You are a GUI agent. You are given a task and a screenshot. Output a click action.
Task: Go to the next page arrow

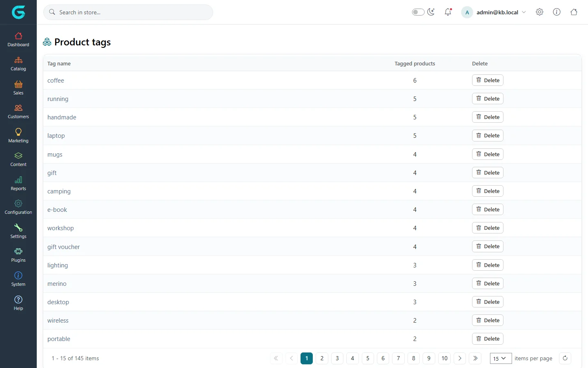click(460, 358)
